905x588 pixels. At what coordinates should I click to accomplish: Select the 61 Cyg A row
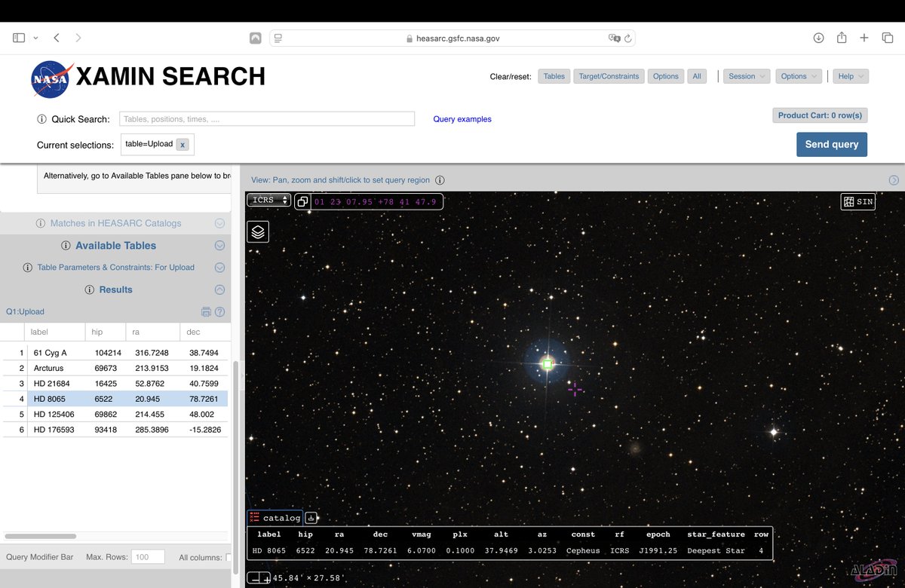coord(114,353)
